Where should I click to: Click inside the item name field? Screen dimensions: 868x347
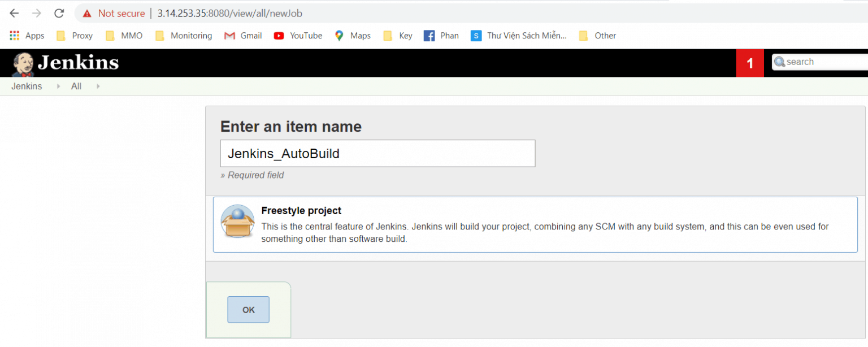click(377, 153)
